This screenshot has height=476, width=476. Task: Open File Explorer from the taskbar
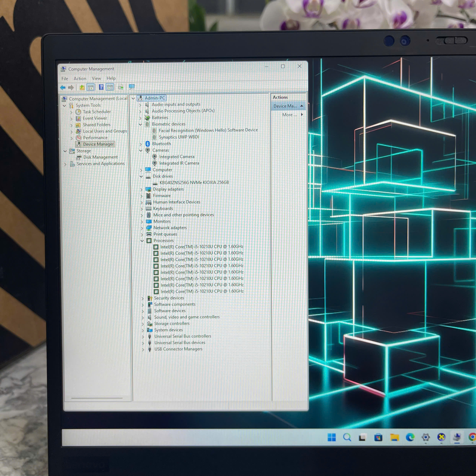click(394, 437)
